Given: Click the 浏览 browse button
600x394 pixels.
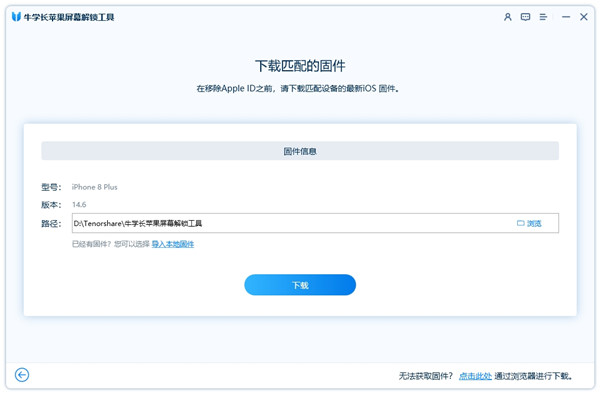Looking at the screenshot, I should click(529, 223).
